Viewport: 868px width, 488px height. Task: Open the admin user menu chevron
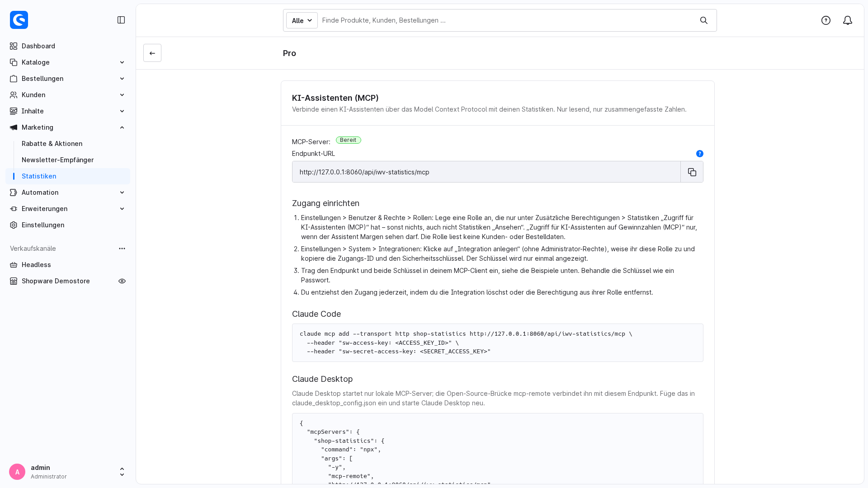122,472
